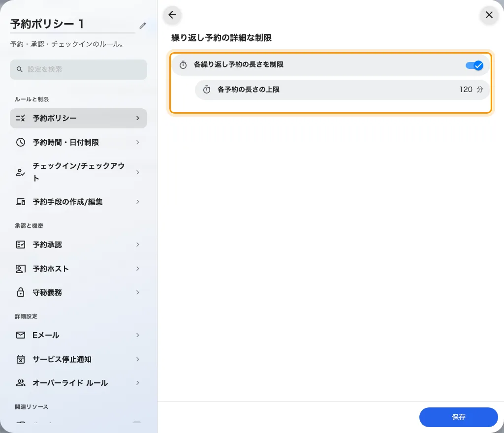Screen dimensions: 504x433
Task: Expand chevron on 予約手段の作成/編集 row
Action: [x=138, y=202]
